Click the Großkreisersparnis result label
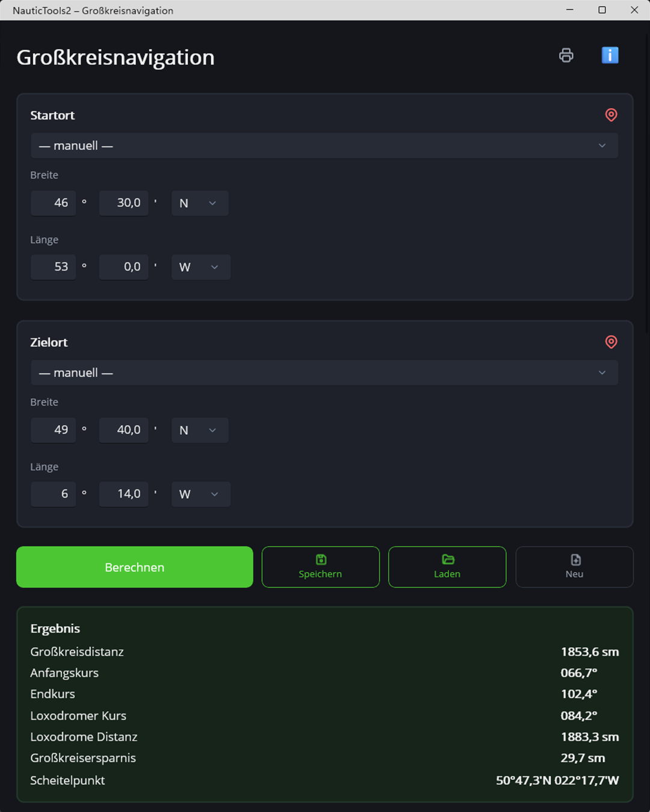Screen dimensions: 650x812 (x=83, y=758)
